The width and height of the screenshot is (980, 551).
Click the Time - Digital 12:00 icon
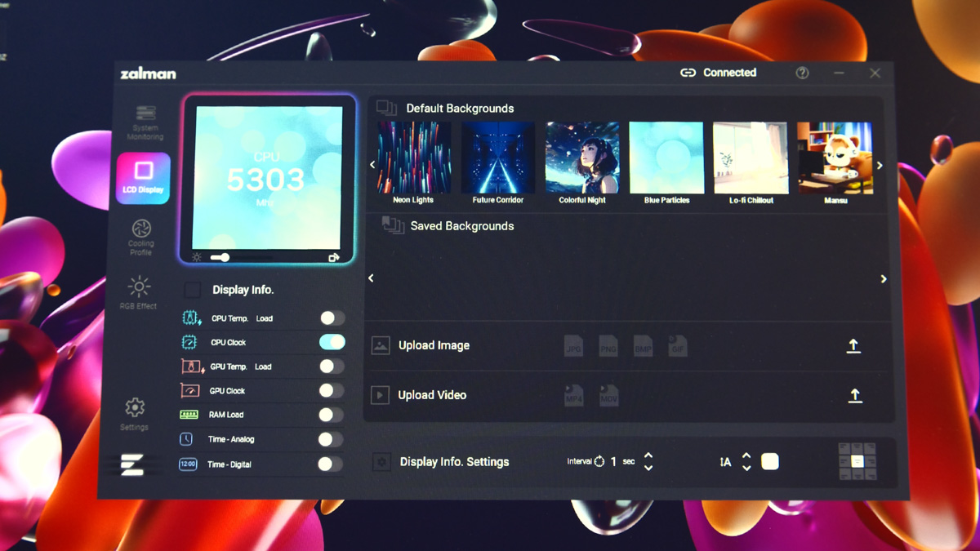188,464
